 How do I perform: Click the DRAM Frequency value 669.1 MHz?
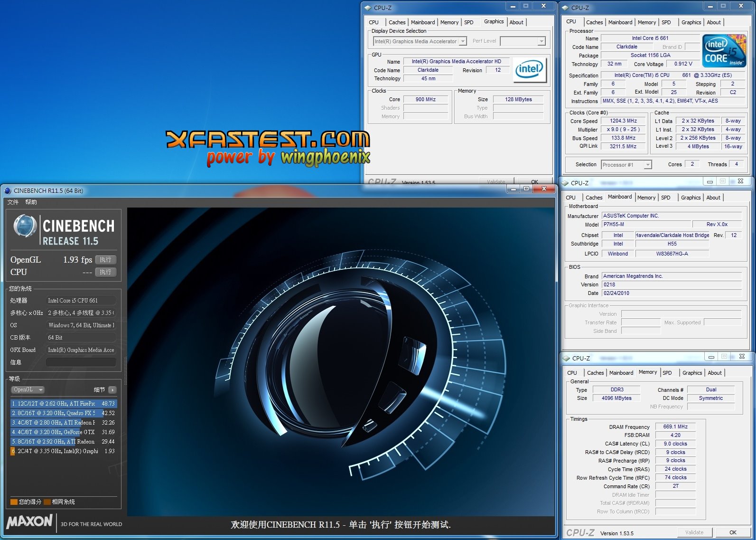[x=675, y=427]
